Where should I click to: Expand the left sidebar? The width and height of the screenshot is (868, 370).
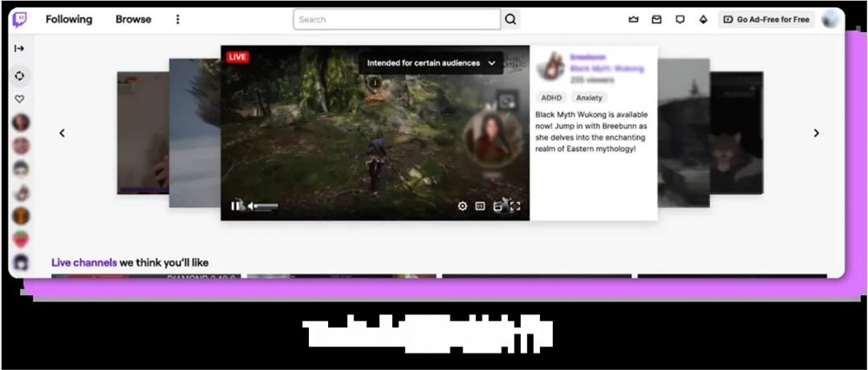point(19,49)
